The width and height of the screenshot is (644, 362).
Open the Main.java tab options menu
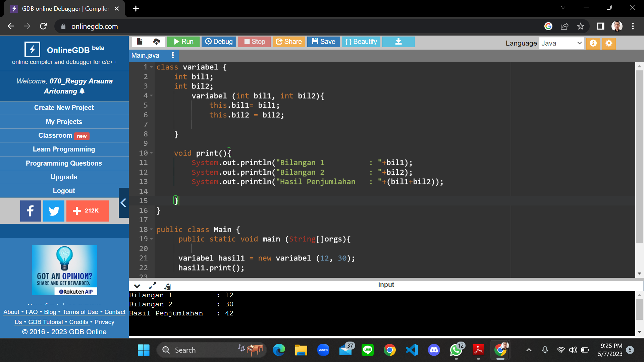pos(173,55)
